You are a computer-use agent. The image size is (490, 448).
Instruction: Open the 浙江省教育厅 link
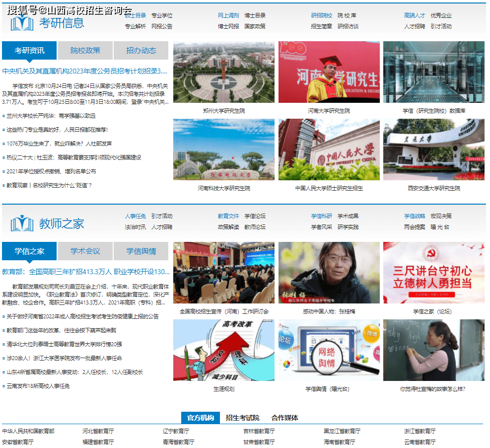[420, 431]
